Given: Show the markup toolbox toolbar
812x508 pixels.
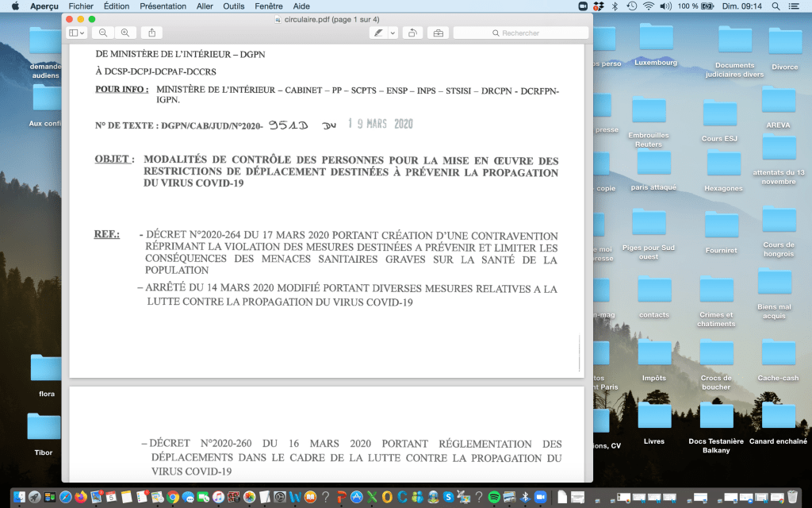Looking at the screenshot, I should pos(437,33).
